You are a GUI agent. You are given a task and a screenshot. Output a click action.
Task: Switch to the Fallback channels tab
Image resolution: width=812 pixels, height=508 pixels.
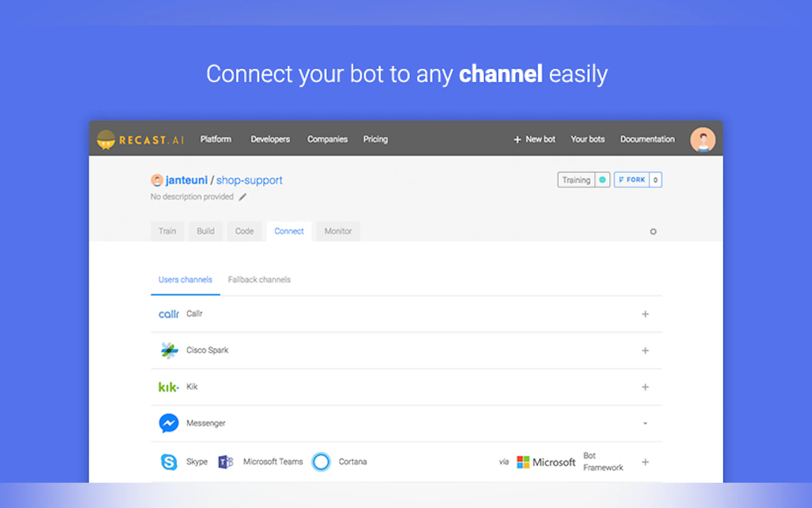[259, 280]
